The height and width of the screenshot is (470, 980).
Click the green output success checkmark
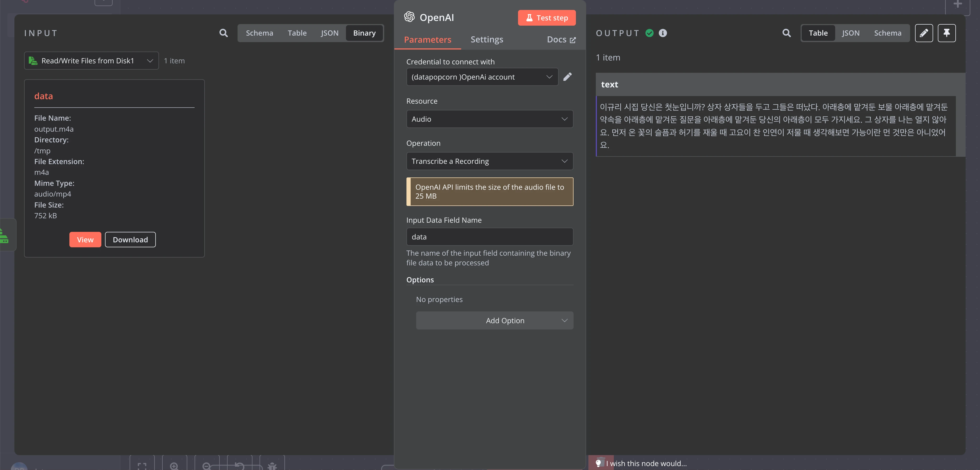tap(649, 33)
